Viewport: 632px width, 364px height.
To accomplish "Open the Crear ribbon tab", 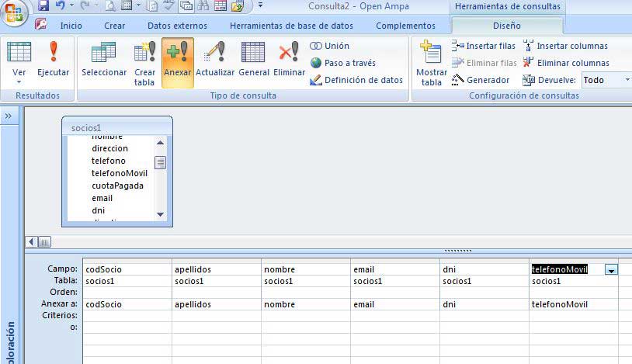I will coord(115,26).
